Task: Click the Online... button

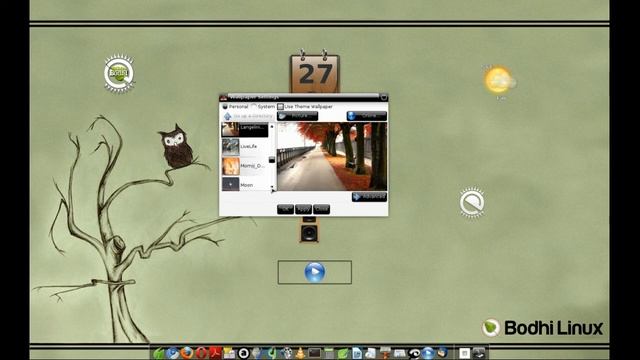Action: pos(367,116)
